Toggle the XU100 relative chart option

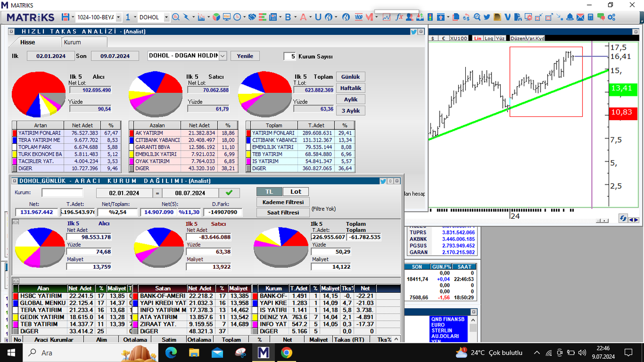[459, 39]
